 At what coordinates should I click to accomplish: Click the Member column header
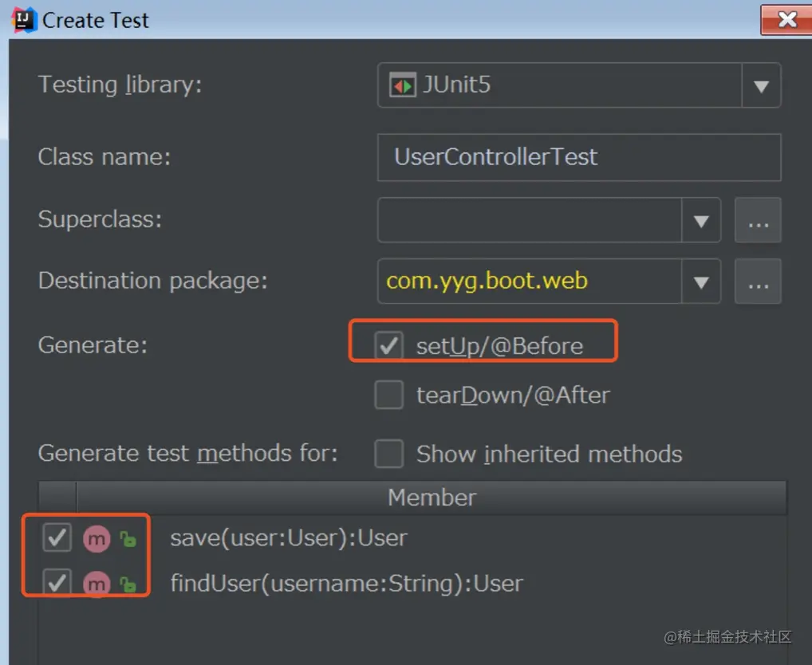pyautogui.click(x=432, y=498)
